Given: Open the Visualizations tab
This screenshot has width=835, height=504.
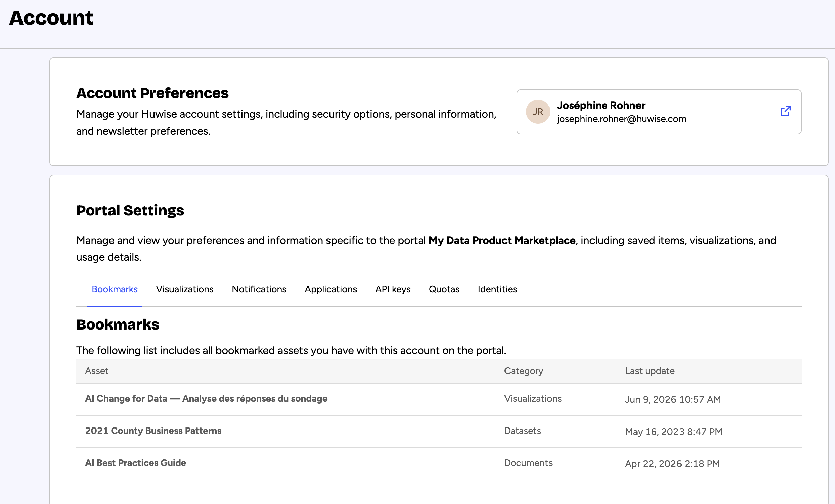Looking at the screenshot, I should (x=185, y=289).
